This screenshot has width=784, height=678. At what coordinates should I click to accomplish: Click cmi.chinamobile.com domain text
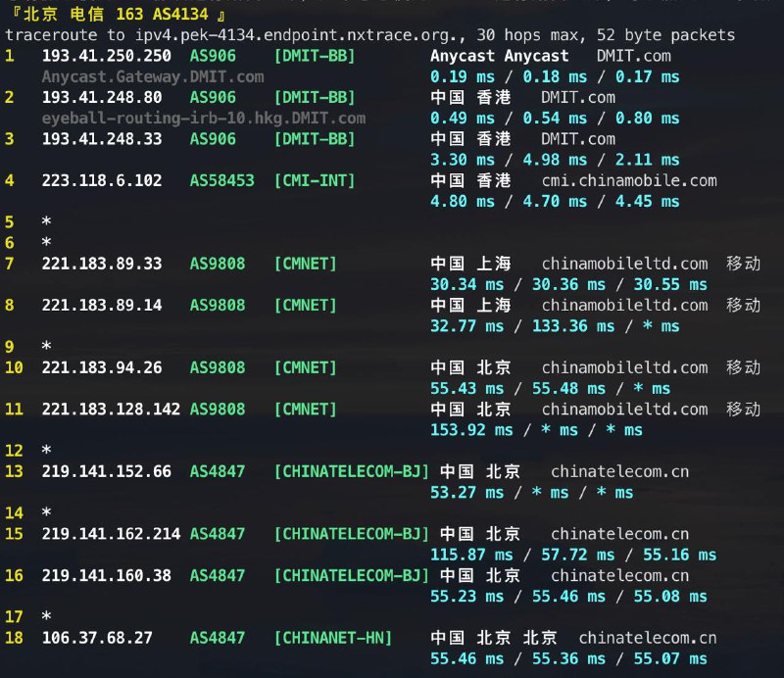click(629, 180)
